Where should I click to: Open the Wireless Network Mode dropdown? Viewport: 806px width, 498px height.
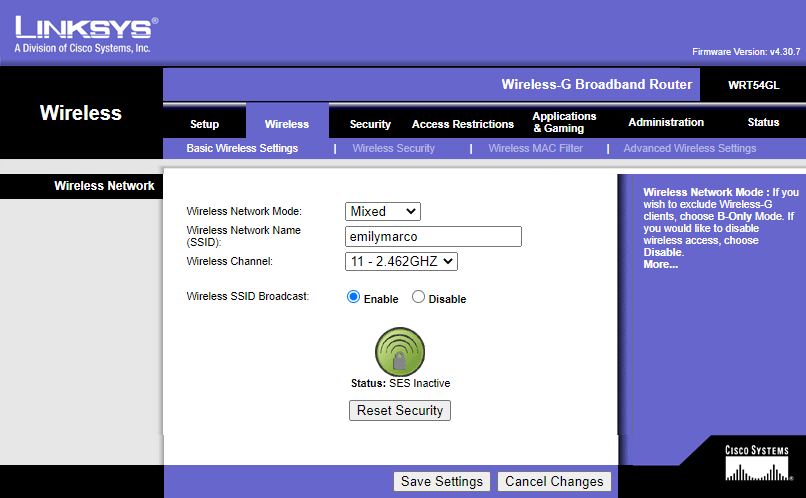(383, 211)
